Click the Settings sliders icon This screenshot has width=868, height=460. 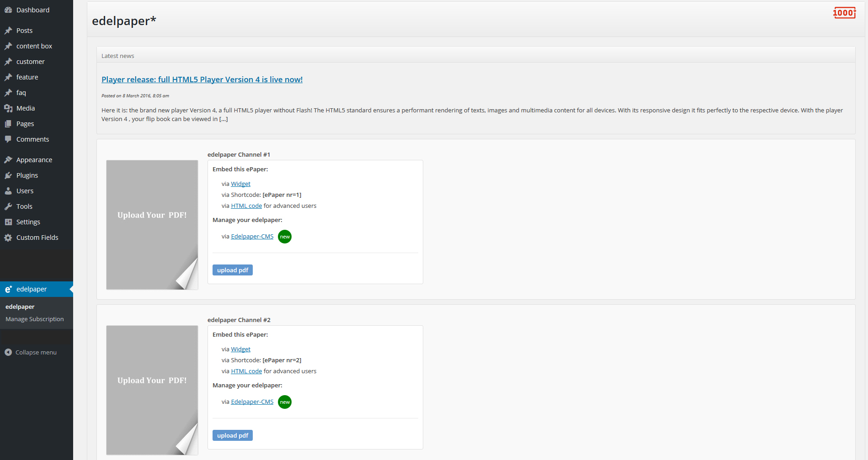pyautogui.click(x=8, y=222)
